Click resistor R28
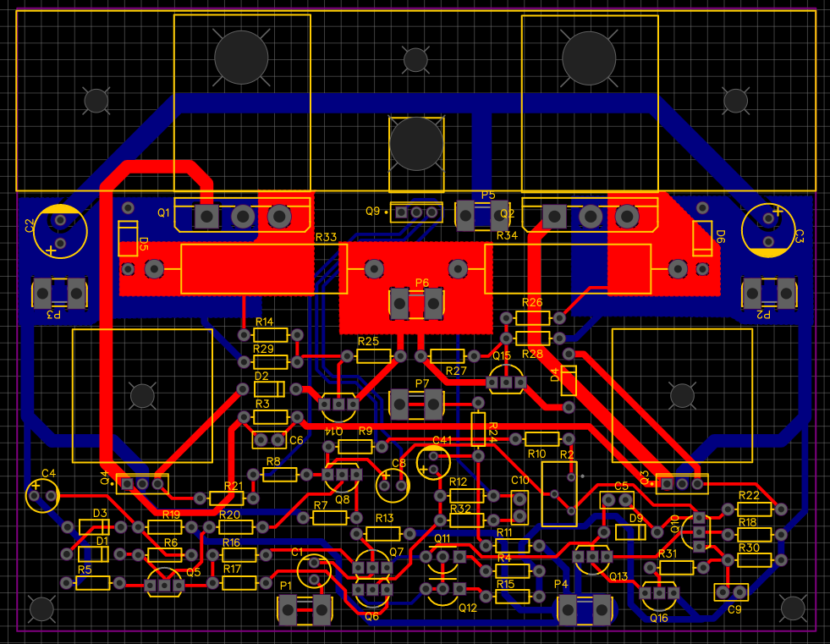Image resolution: width=830 pixels, height=644 pixels. click(x=532, y=338)
